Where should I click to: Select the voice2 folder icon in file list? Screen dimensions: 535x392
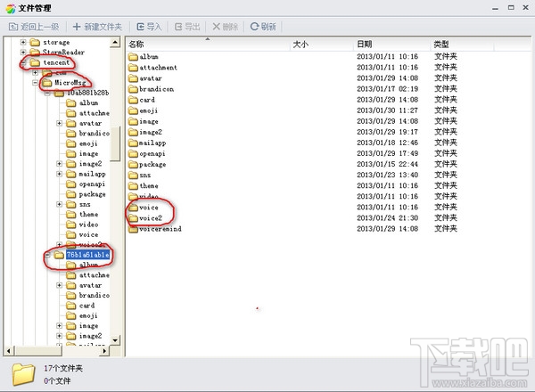[x=133, y=218]
